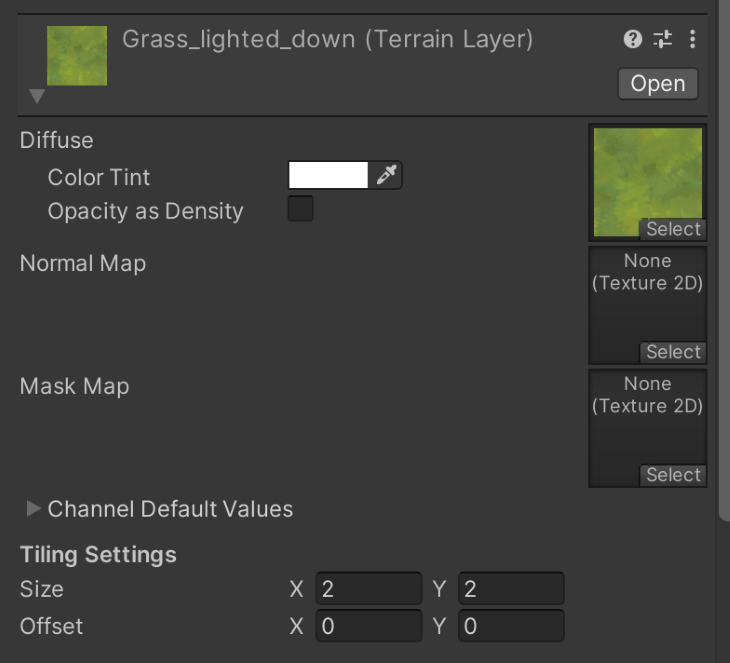Open the help reference icon for Terrain Layer
730x663 pixels.
point(632,40)
